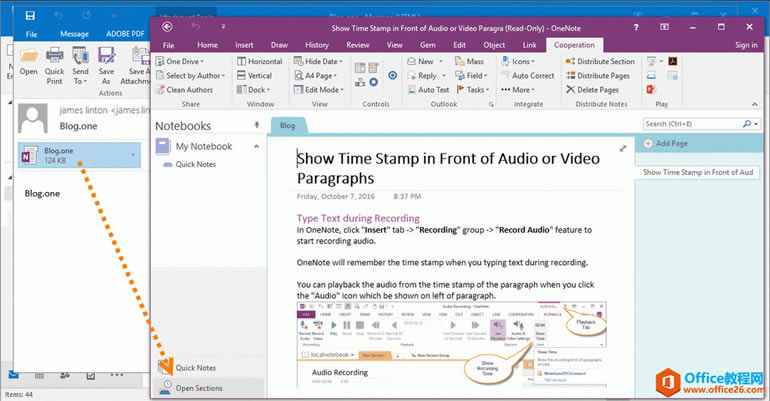The image size is (770, 401).
Task: Click the column layout icon in Controls group
Action: click(360, 68)
